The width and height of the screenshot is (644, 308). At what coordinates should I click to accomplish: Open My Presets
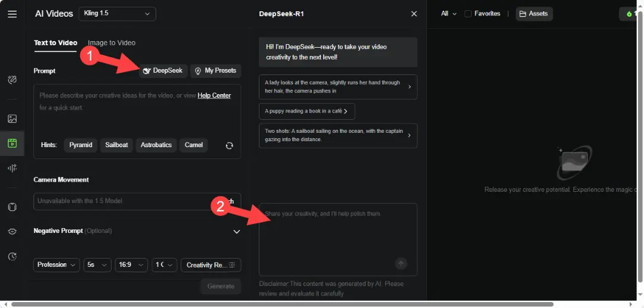coord(216,71)
